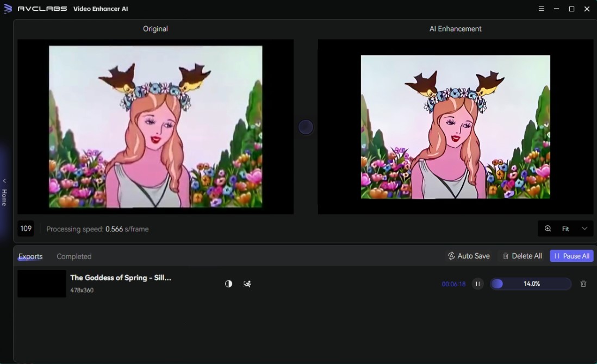597x364 pixels.
Task: Click the 00:06:18 remaining time
Action: [453, 284]
